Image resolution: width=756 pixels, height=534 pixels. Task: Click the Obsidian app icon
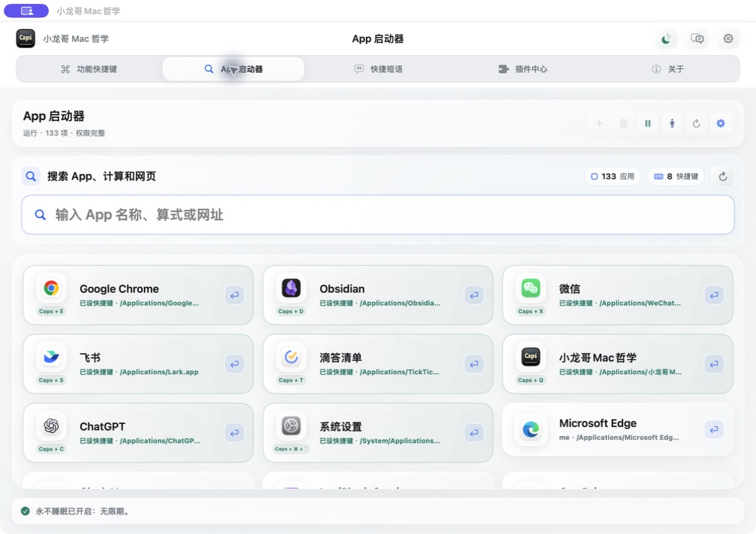(291, 288)
